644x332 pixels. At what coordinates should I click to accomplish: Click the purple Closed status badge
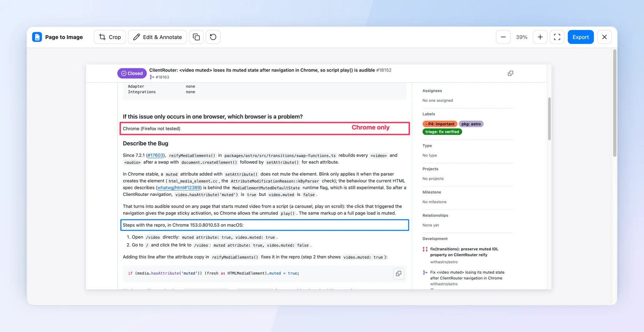pyautogui.click(x=132, y=73)
